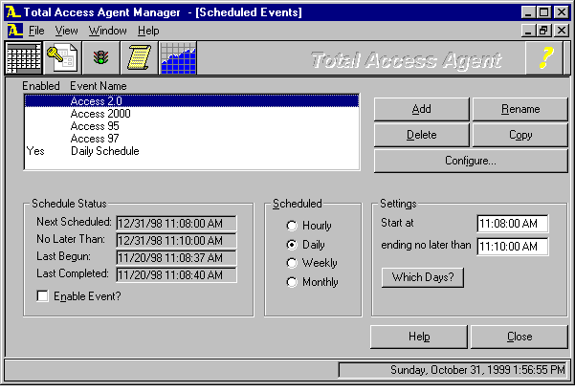This screenshot has height=392, width=575.
Task: Open the File menu
Action: click(36, 31)
